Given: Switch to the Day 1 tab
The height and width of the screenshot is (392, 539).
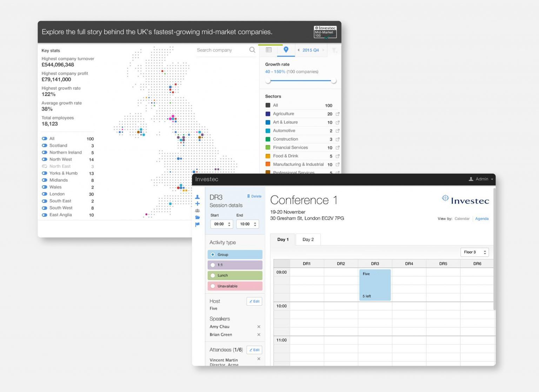Looking at the screenshot, I should (283, 239).
